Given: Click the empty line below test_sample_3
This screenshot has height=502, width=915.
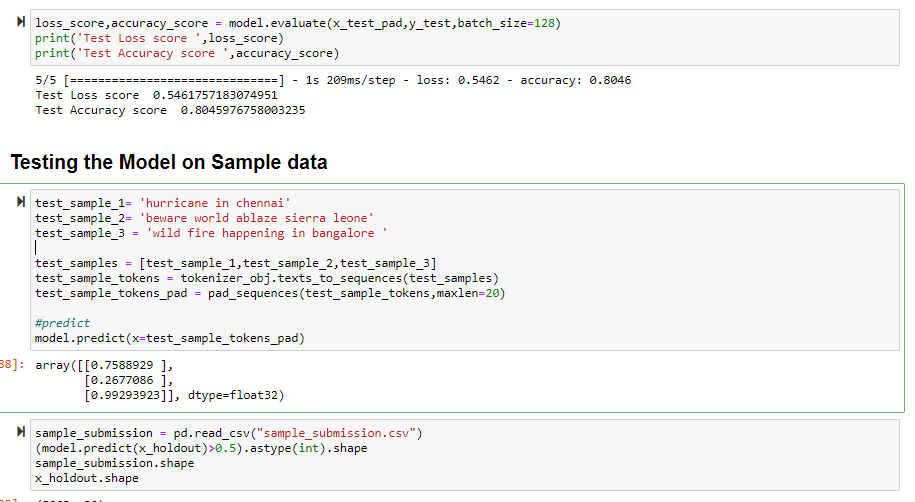Looking at the screenshot, I should click(x=200, y=248).
